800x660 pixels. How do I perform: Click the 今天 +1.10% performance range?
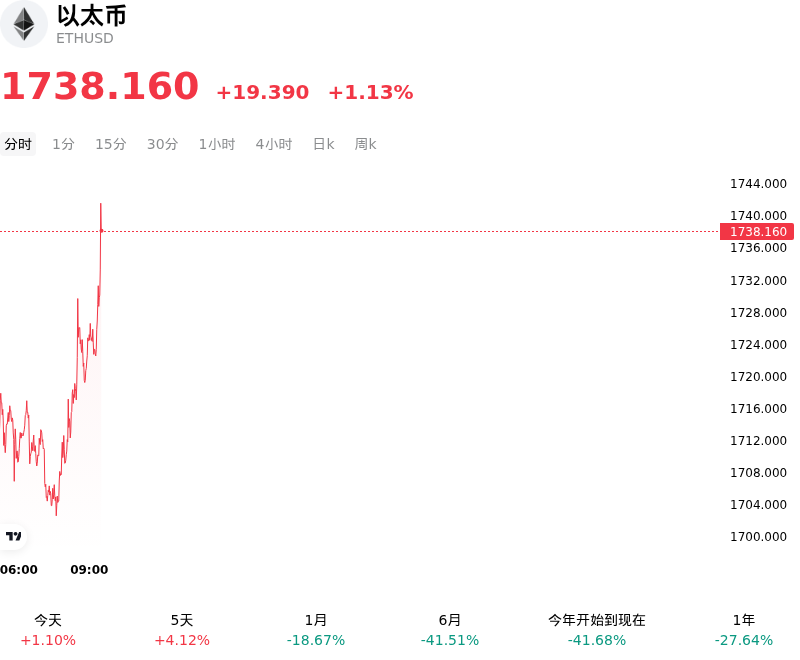(x=48, y=630)
